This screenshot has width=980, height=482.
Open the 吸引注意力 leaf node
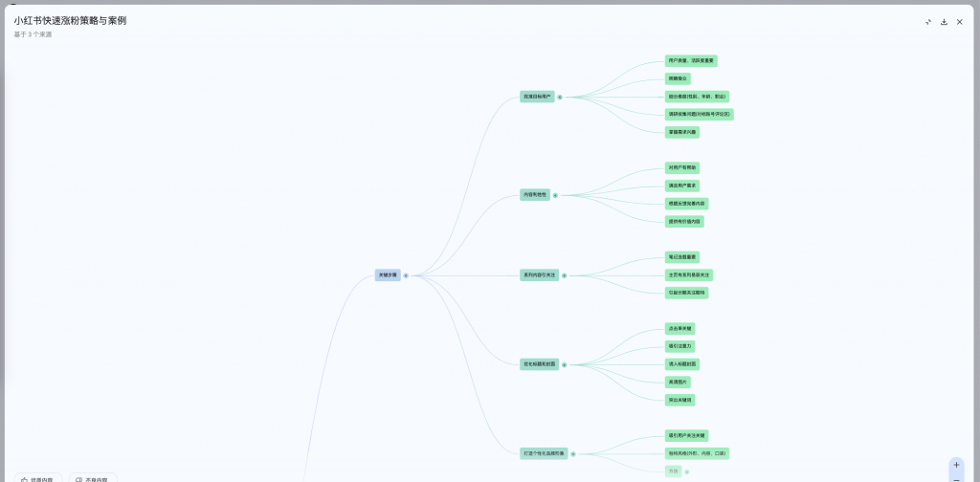pos(680,346)
